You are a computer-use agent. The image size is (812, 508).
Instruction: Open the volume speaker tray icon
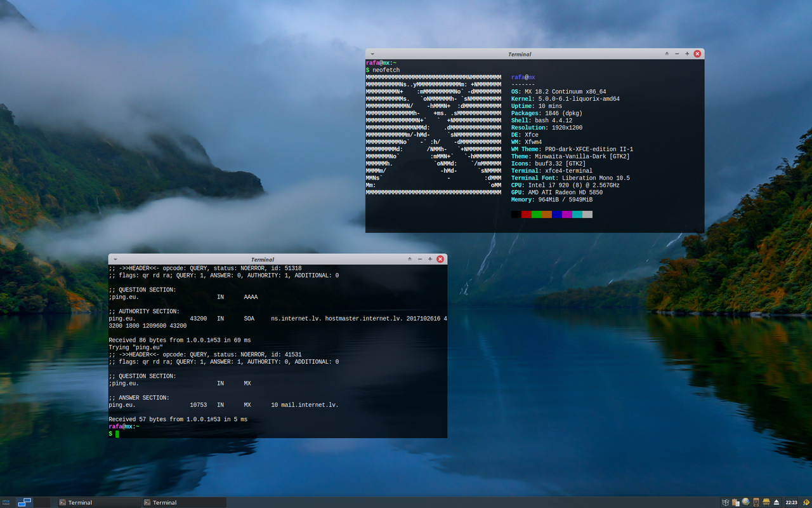(756, 502)
